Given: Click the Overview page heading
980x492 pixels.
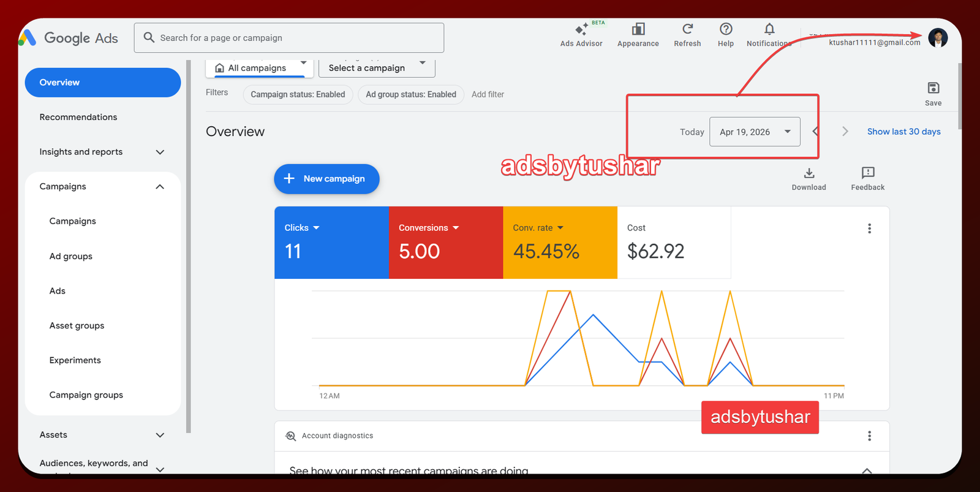Looking at the screenshot, I should coord(235,132).
